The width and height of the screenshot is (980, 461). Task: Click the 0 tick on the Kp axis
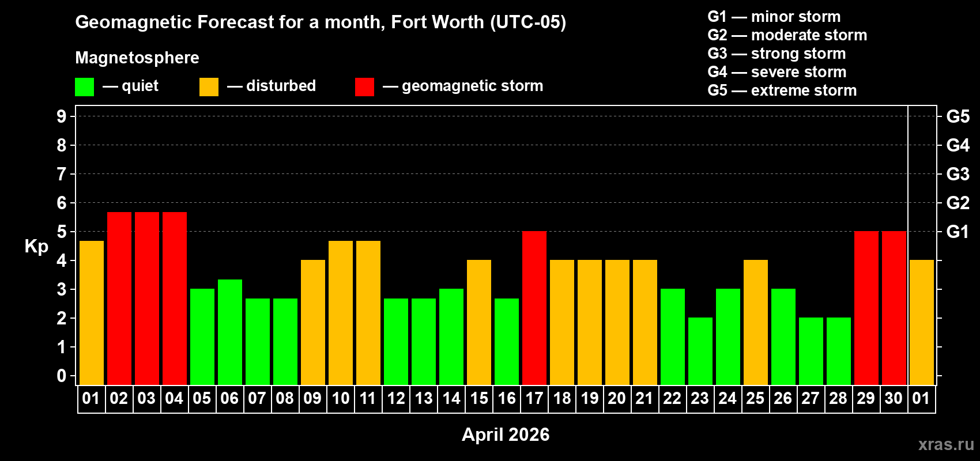coord(62,376)
